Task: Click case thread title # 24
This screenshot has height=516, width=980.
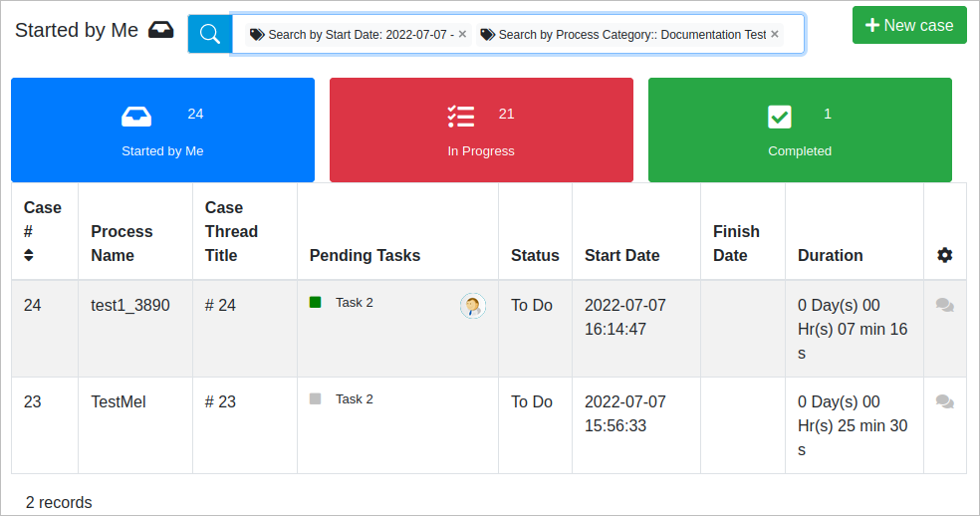Action: [x=220, y=305]
